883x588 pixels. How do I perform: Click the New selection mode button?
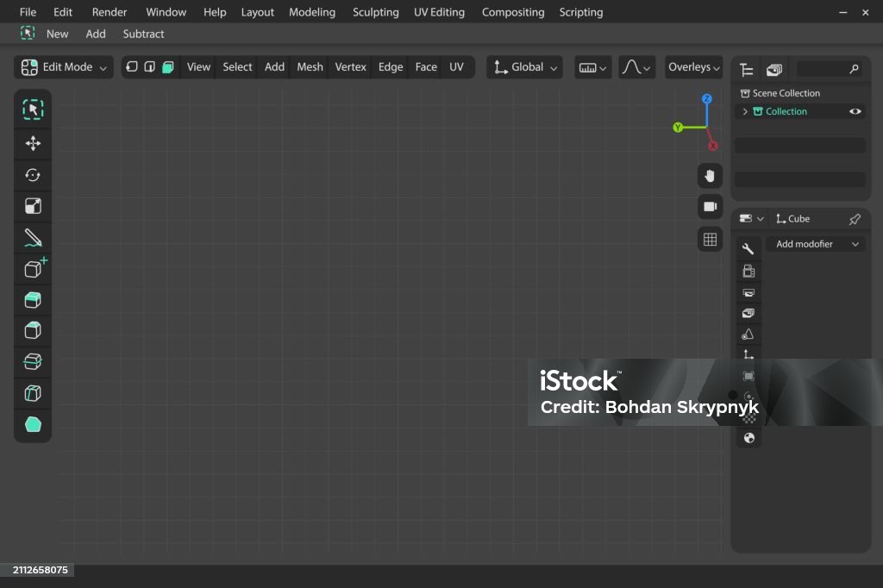[x=57, y=34]
